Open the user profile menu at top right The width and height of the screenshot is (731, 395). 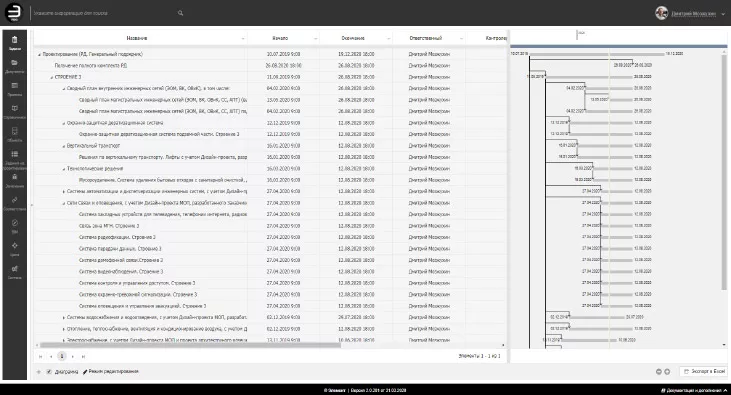tap(690, 13)
